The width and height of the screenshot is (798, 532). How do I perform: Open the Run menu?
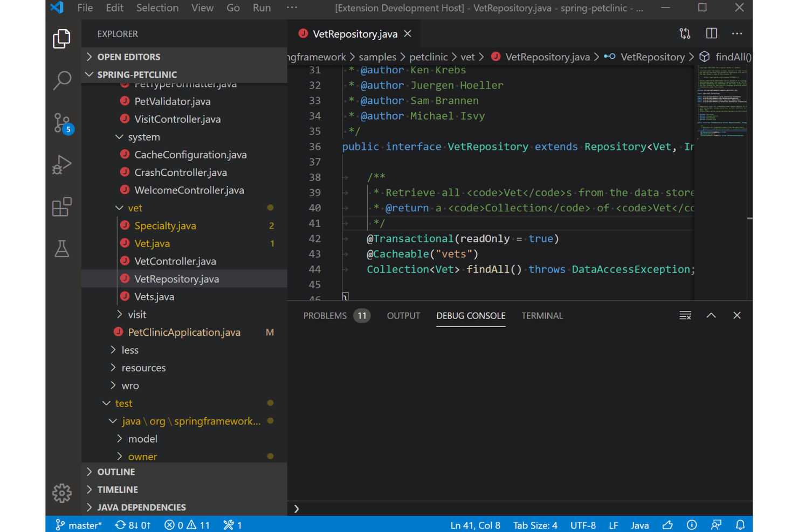(262, 8)
